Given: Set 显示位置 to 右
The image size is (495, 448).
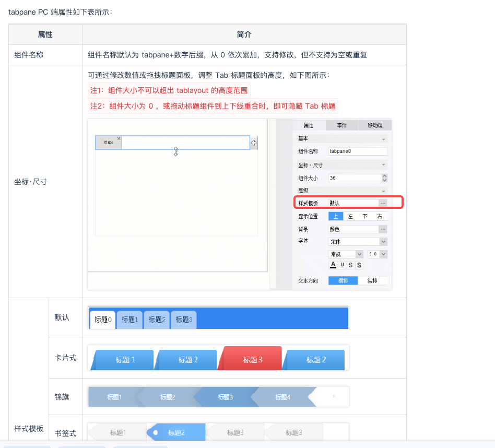Looking at the screenshot, I should pyautogui.click(x=380, y=216).
